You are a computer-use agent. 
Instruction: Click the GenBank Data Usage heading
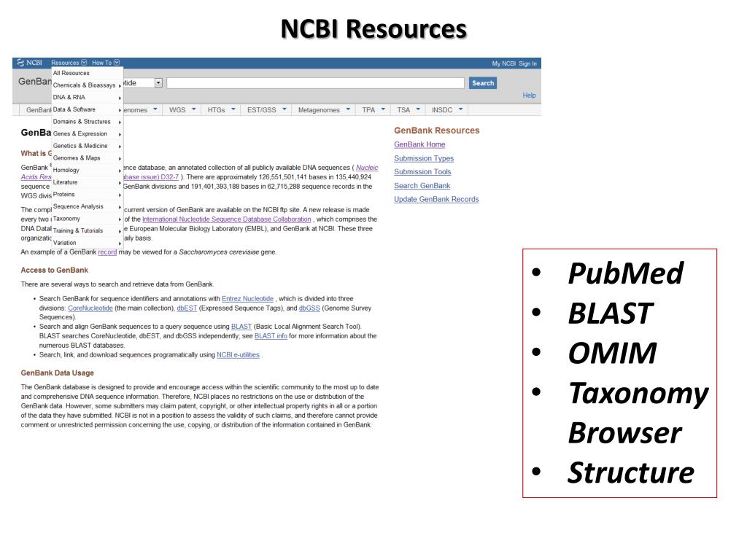pos(57,373)
